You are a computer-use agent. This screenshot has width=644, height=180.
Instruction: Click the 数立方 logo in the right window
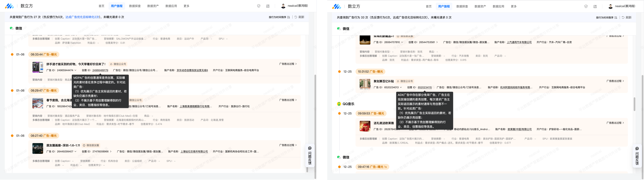(x=337, y=6)
